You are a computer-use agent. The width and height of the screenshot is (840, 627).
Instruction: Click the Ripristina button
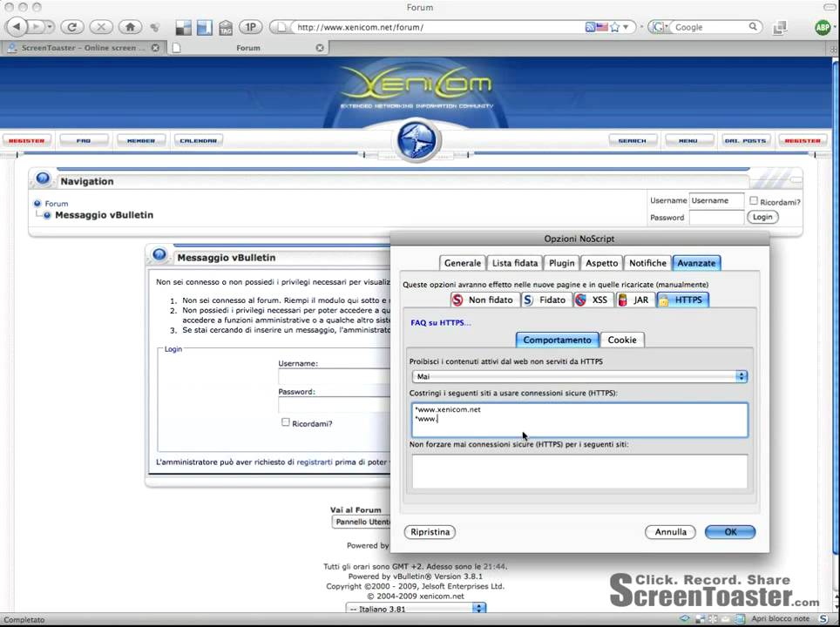pyautogui.click(x=430, y=532)
